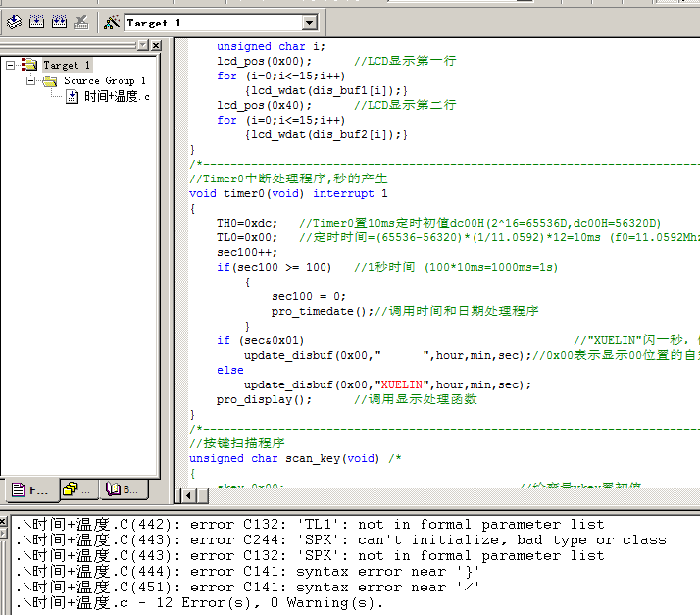Click the editor horizontal scrollbar thumb
This screenshot has width=700, height=615.
pos(203,495)
